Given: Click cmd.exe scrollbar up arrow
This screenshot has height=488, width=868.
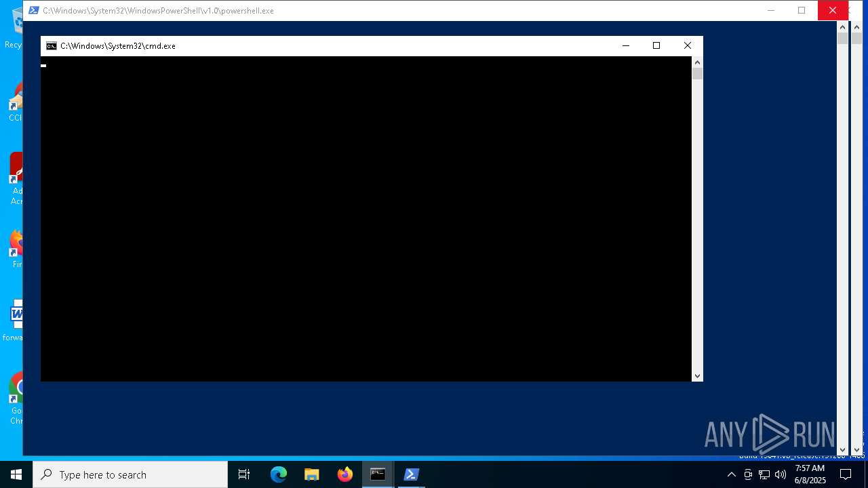Looking at the screenshot, I should 697,62.
